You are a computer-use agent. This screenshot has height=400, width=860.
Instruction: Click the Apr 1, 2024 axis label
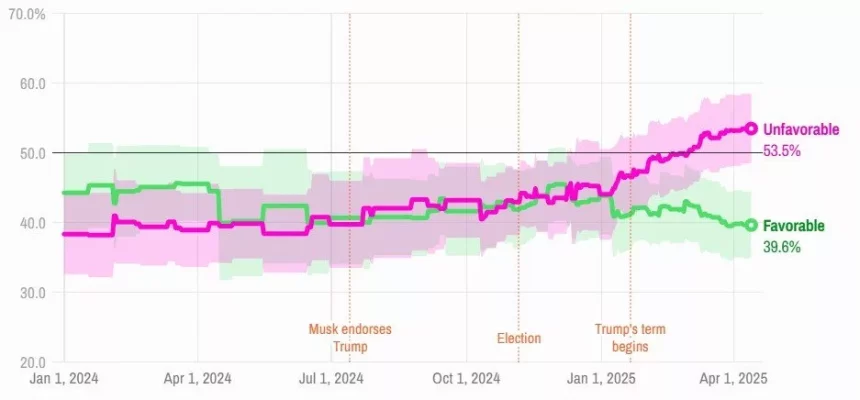(x=197, y=379)
